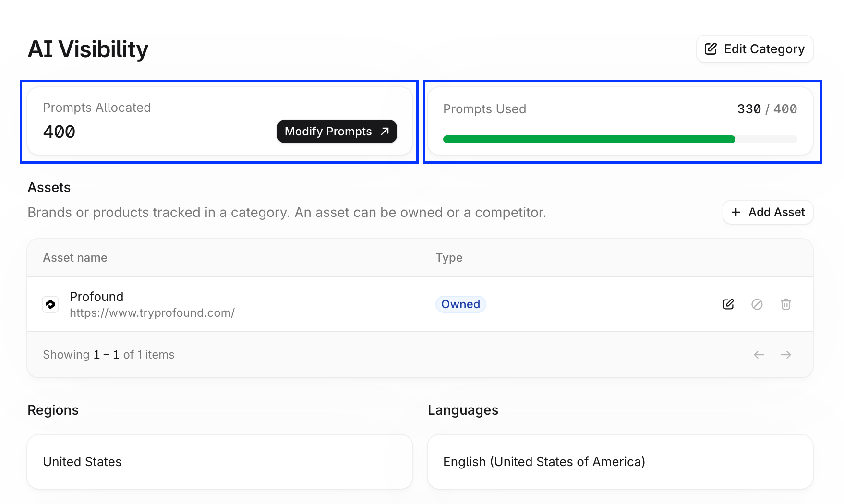Click the Edit Category button
Viewport: 844px width, 504px height.
click(x=755, y=49)
